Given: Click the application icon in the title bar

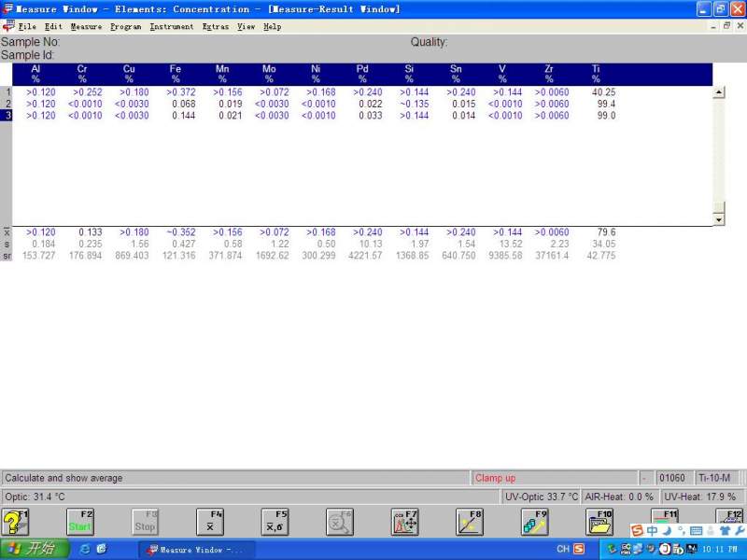Looking at the screenshot, I should point(7,8).
